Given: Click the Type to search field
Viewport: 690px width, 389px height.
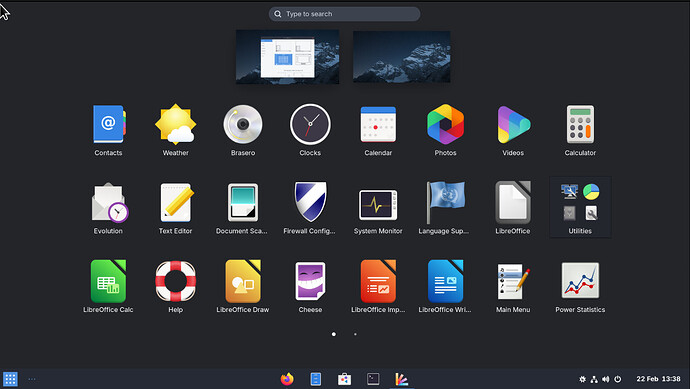Looking at the screenshot, I should pos(344,14).
